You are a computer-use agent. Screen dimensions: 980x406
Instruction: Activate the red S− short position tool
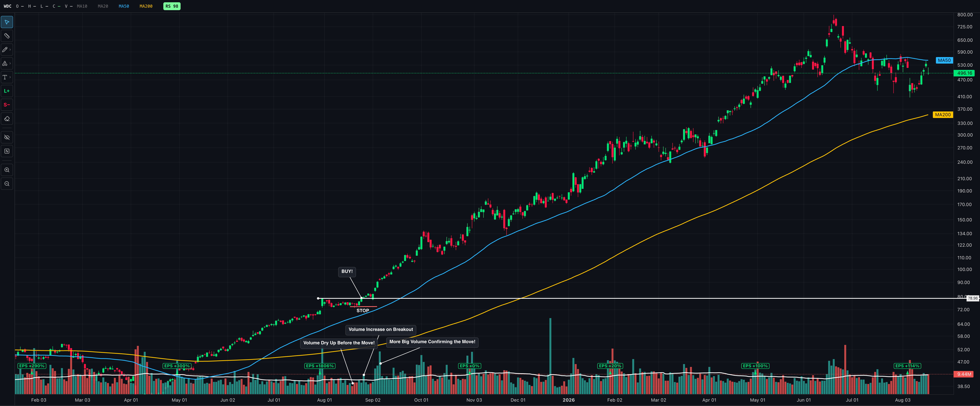(7, 105)
